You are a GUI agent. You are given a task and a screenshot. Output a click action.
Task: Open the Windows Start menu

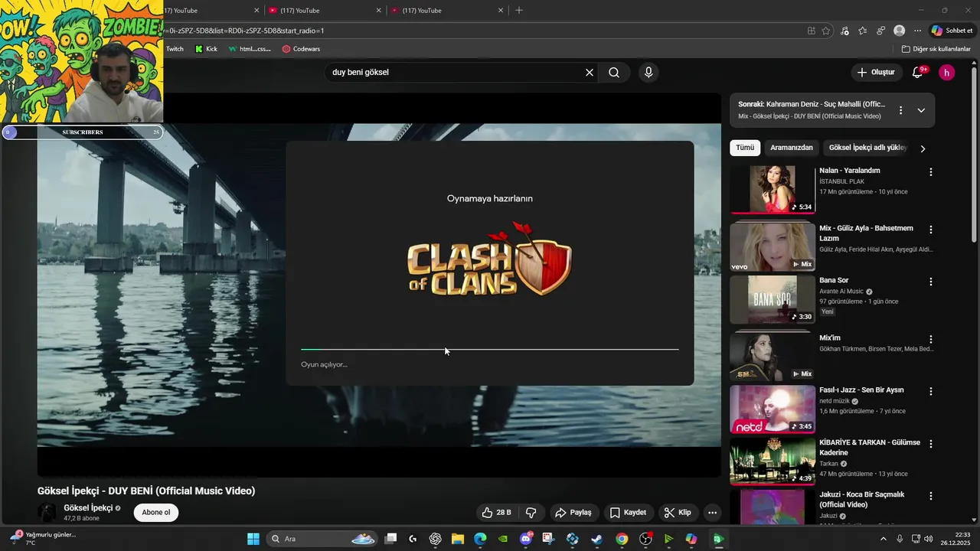253,539
